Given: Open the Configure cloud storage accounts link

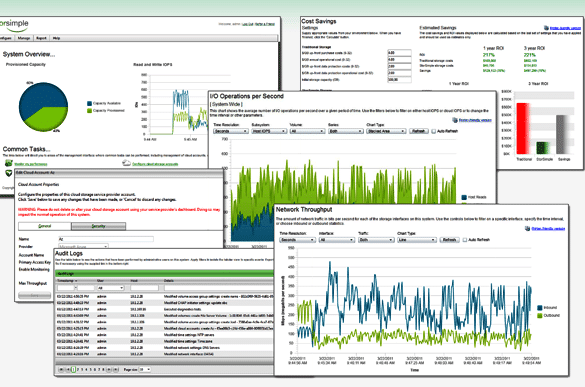Looking at the screenshot, I should [x=155, y=164].
